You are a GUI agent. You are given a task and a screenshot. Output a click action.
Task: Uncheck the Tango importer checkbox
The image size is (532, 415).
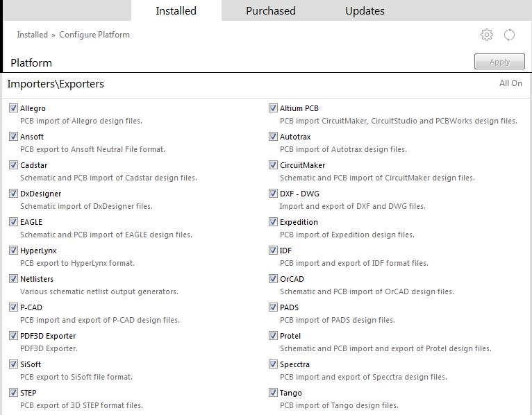point(273,393)
